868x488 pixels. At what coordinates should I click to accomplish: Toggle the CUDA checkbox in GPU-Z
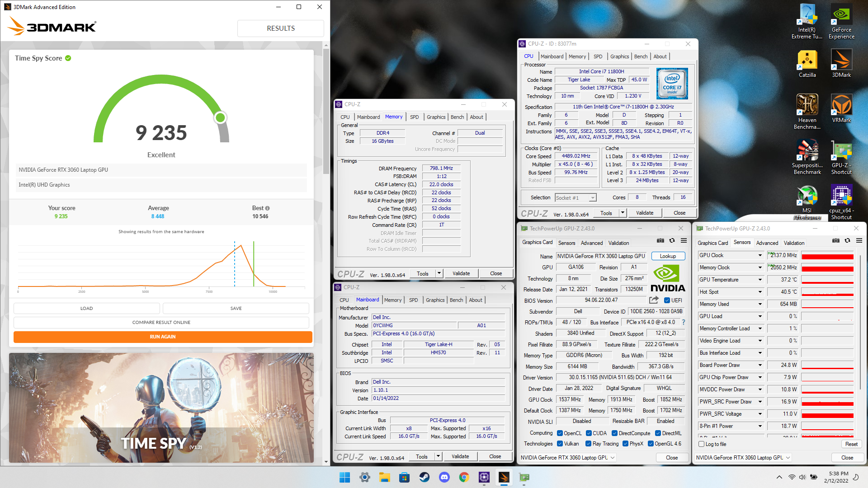pos(589,433)
